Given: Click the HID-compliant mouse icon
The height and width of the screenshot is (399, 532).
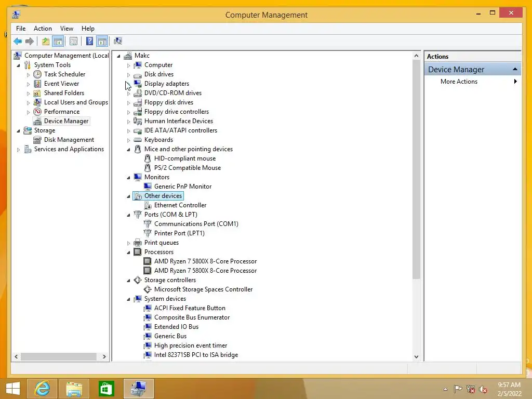Looking at the screenshot, I should coord(148,158).
